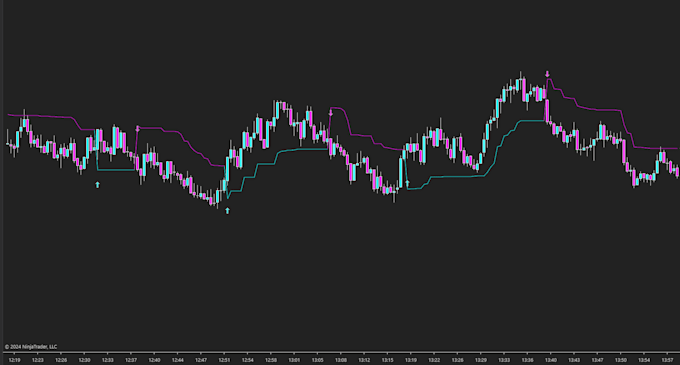Image resolution: width=680 pixels, height=365 pixels.
Task: Click the 13:36 time axis label
Action: point(527,360)
